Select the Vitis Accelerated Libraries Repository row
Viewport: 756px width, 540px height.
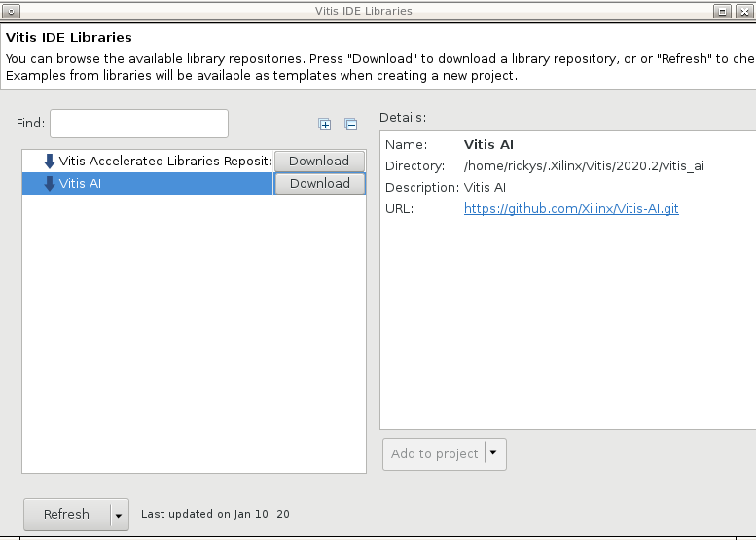point(156,162)
